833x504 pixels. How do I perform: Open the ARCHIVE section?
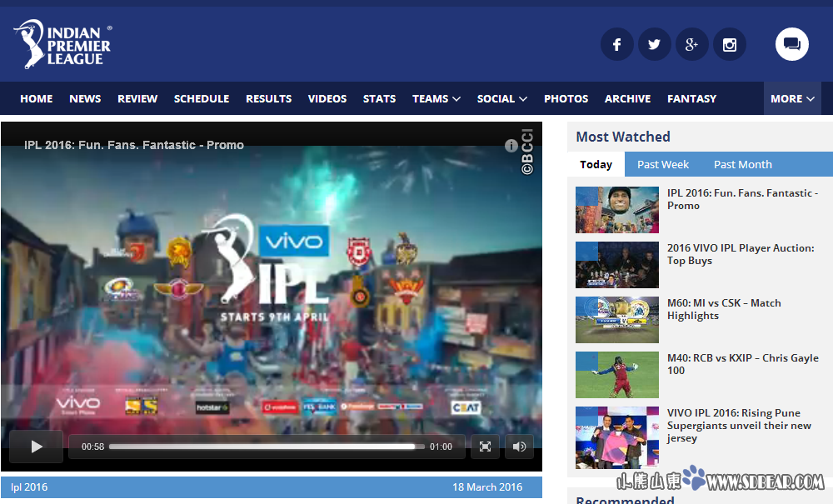pyautogui.click(x=627, y=99)
